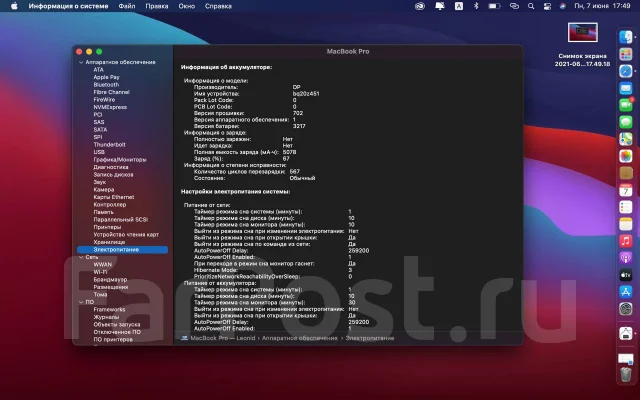Open App Store from the Dock
Viewport: 640px width, 400px height.
626,292
